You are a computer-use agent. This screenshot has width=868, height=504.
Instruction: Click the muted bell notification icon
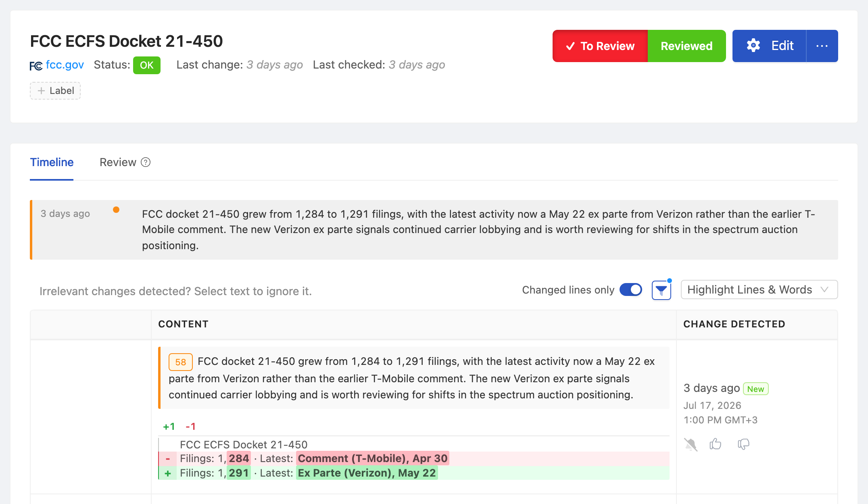click(x=691, y=444)
